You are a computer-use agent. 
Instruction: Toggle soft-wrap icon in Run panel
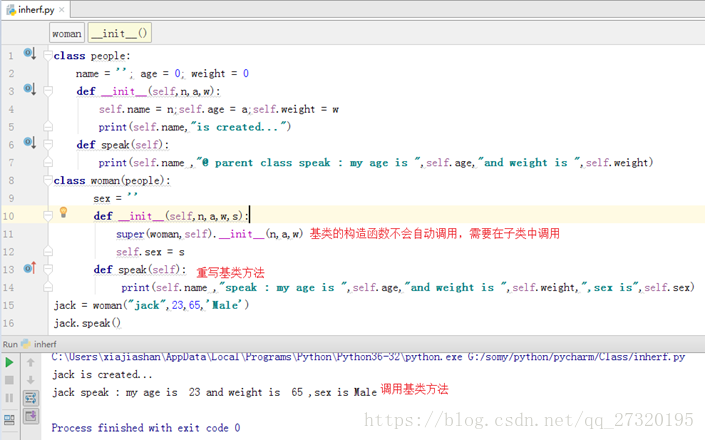pyautogui.click(x=31, y=398)
